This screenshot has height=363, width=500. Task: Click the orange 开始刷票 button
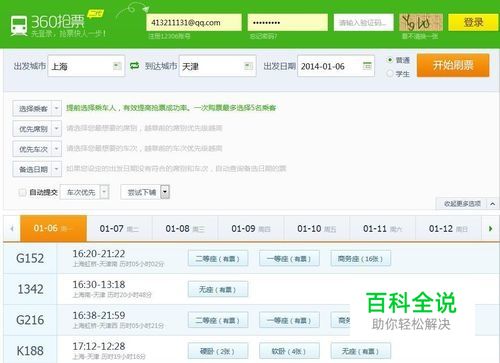(x=453, y=65)
